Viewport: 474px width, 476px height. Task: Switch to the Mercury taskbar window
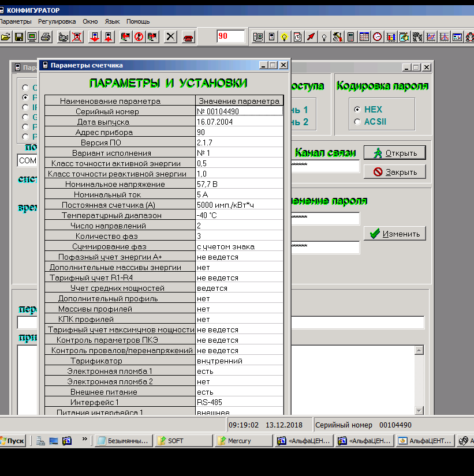click(244, 441)
